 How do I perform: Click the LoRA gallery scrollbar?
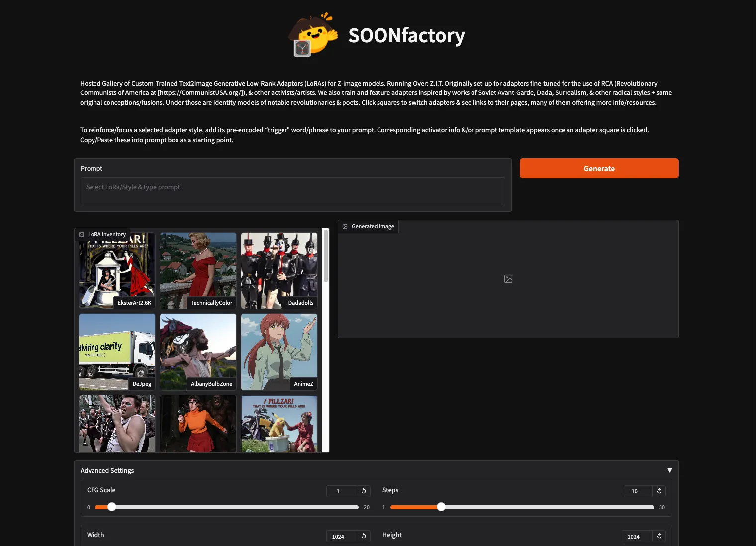tap(326, 256)
